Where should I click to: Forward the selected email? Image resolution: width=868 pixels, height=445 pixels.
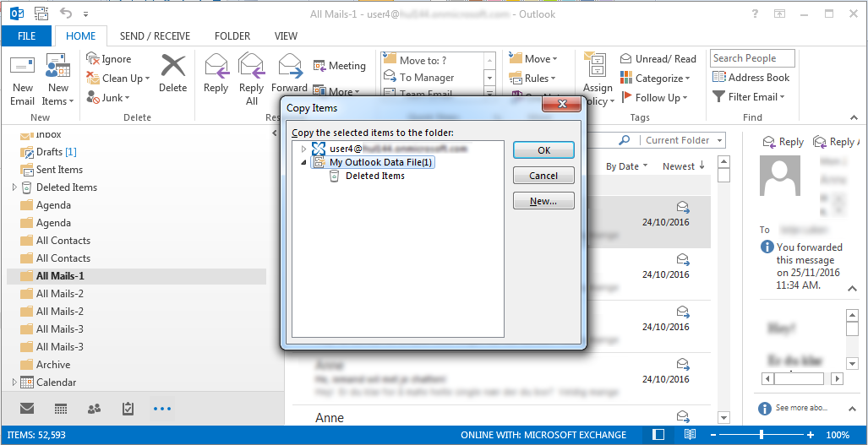pos(289,73)
